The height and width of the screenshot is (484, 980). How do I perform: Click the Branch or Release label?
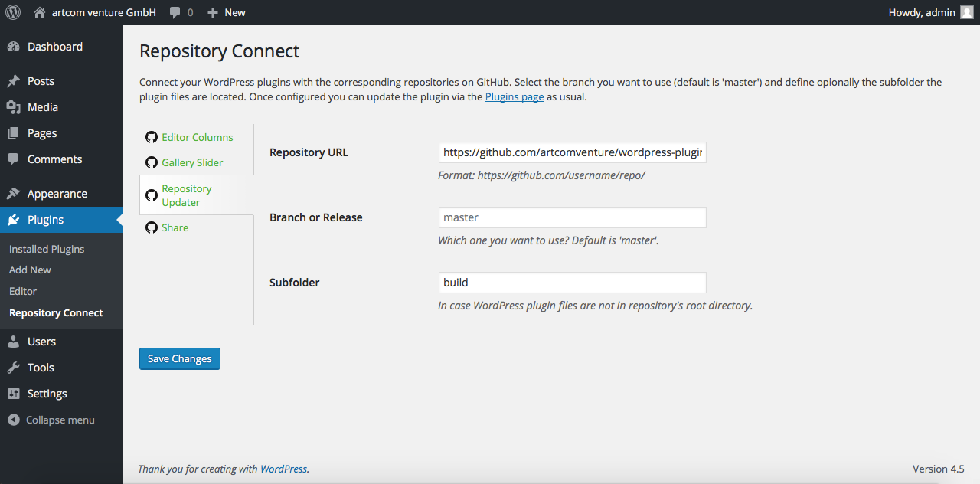tap(316, 217)
